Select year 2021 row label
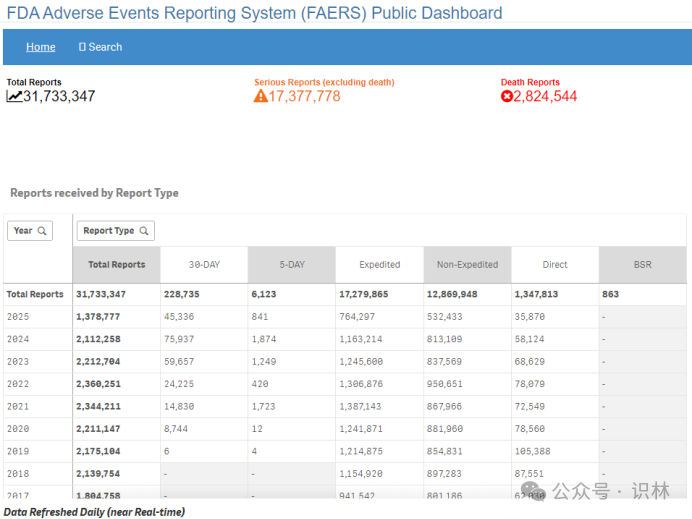The image size is (692, 519). 18,406
